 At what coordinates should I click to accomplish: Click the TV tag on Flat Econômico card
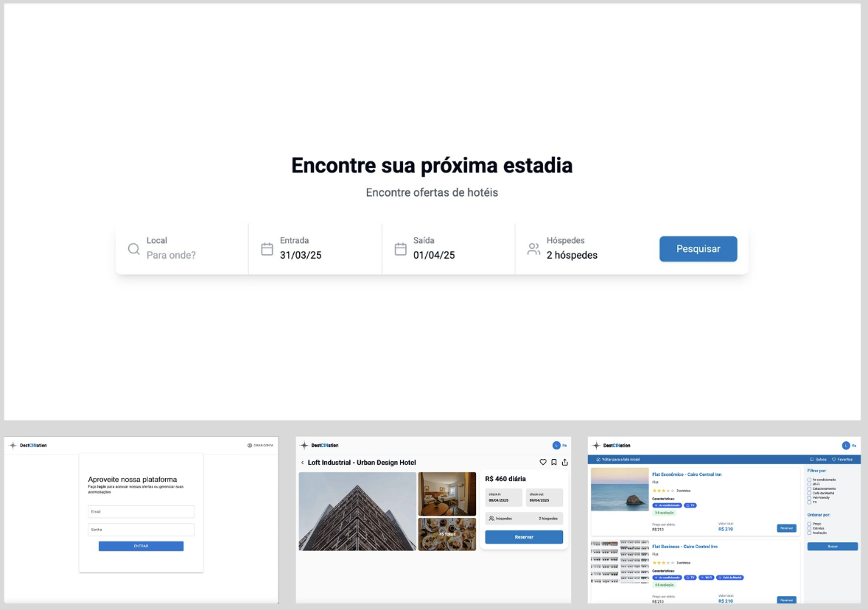click(x=690, y=505)
